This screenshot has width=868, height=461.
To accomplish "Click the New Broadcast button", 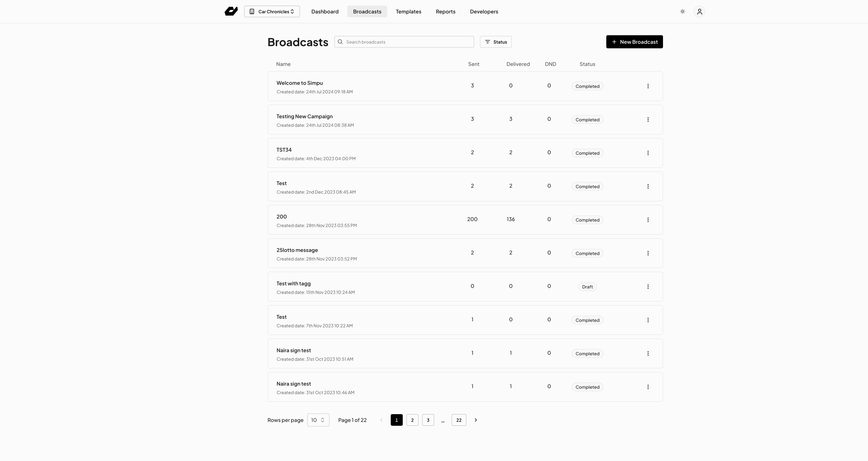I will (634, 42).
